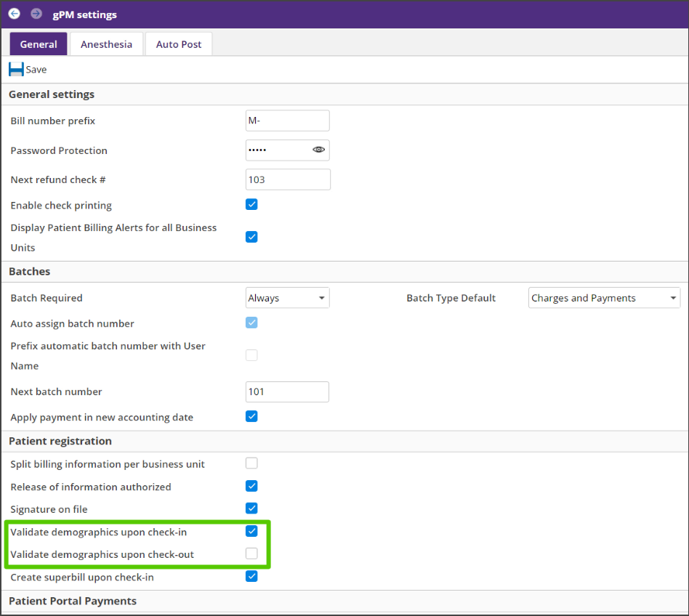Click the forward arrow icon
689x616 pixels.
[36, 14]
